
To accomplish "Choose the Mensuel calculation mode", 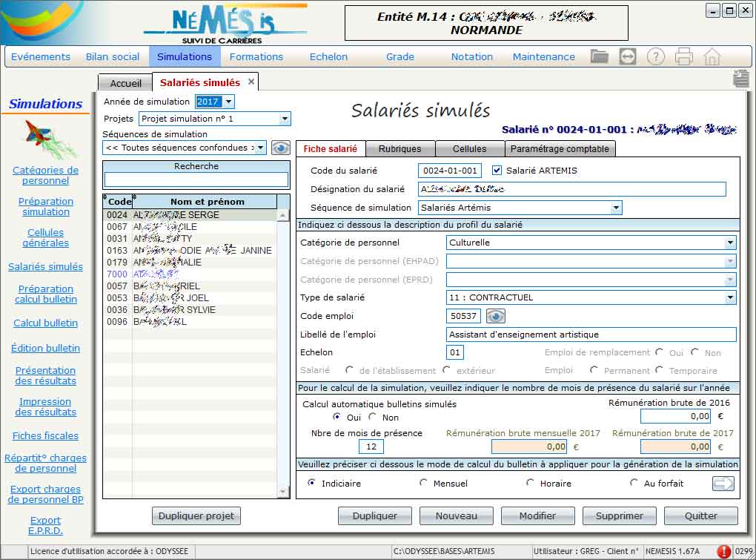I will pos(423,484).
